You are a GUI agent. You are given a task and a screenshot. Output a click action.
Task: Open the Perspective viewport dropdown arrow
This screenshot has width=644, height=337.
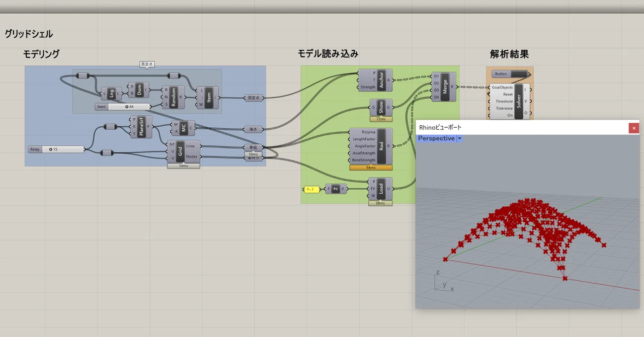pos(459,138)
